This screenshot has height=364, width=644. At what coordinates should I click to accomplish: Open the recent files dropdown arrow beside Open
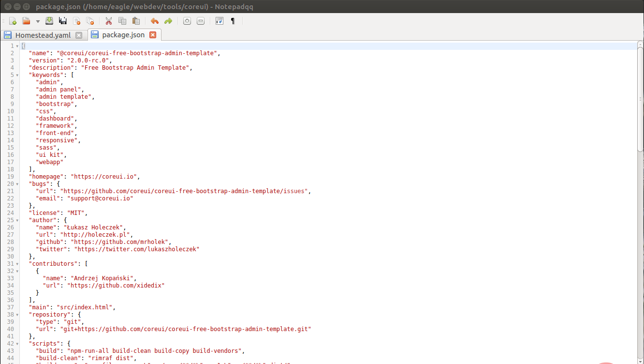(x=38, y=21)
